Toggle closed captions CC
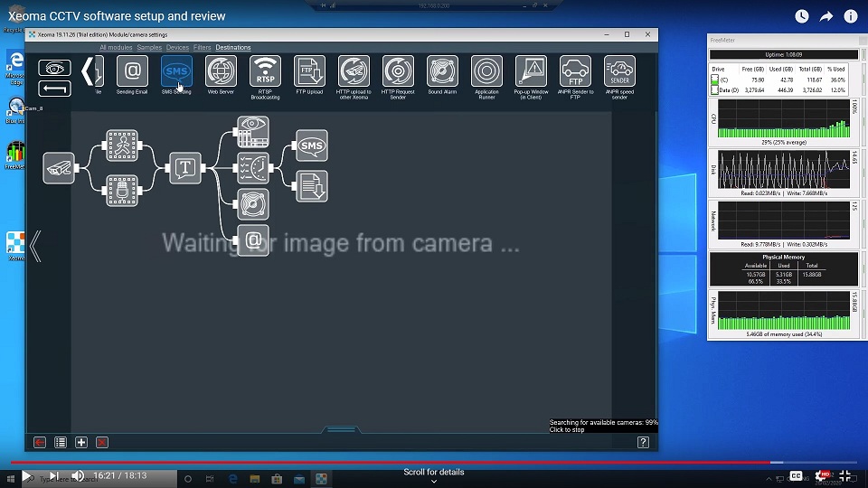The height and width of the screenshot is (488, 868). pyautogui.click(x=796, y=476)
